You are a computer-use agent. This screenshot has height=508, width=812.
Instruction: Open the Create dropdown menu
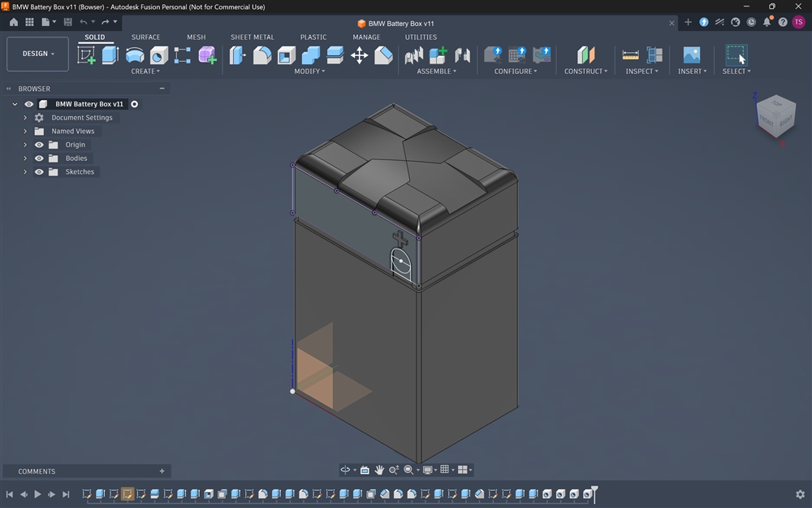coord(145,71)
